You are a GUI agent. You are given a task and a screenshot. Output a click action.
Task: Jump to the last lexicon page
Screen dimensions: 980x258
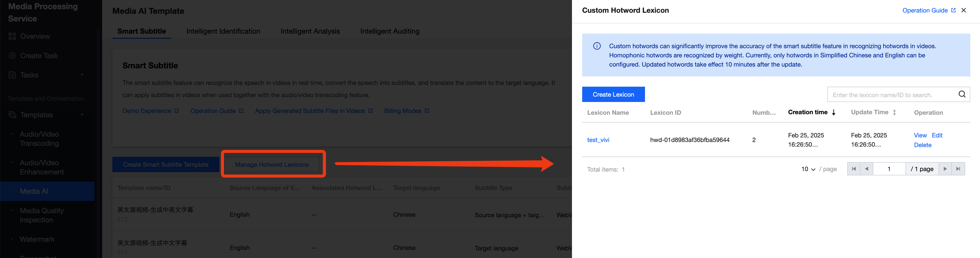pos(958,169)
